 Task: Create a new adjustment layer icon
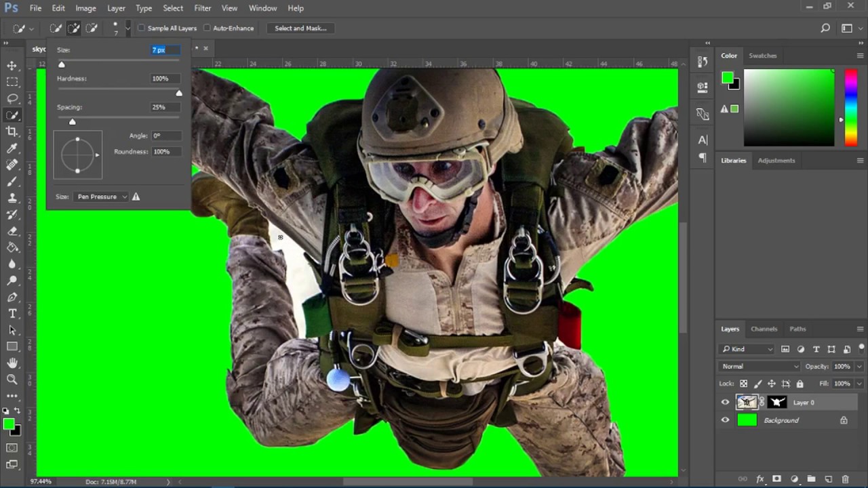794,479
